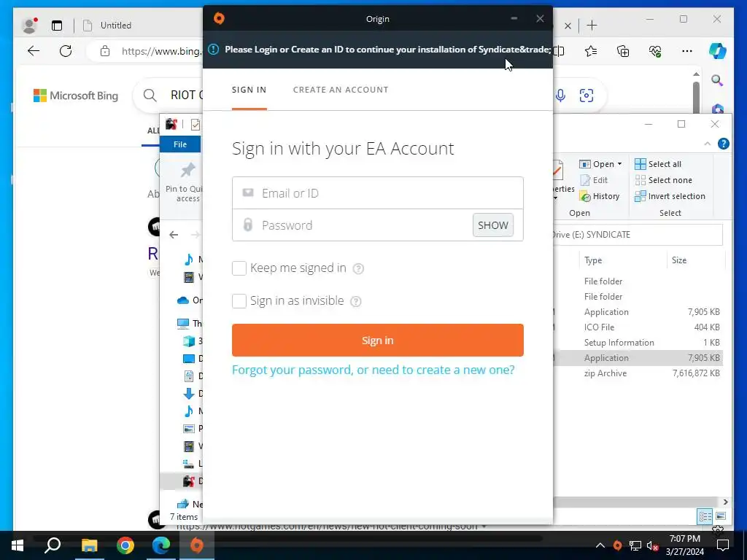This screenshot has width=747, height=560.
Task: Open the Create an Account tab
Action: pos(341,90)
